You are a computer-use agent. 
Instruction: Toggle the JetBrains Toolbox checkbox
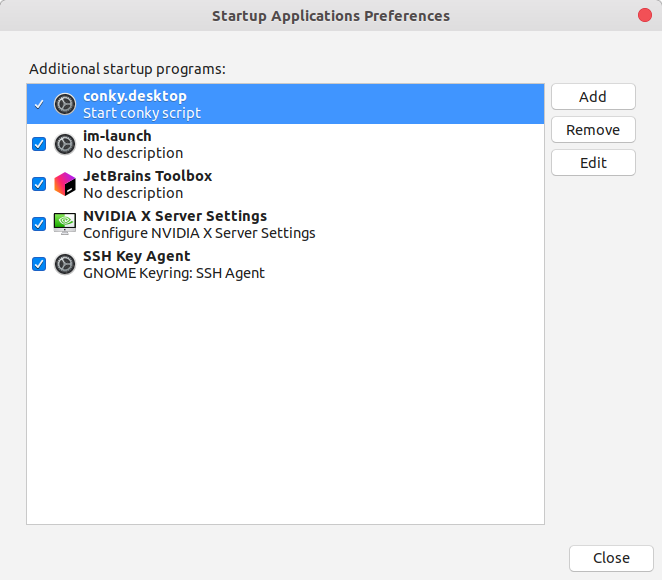pos(39,184)
